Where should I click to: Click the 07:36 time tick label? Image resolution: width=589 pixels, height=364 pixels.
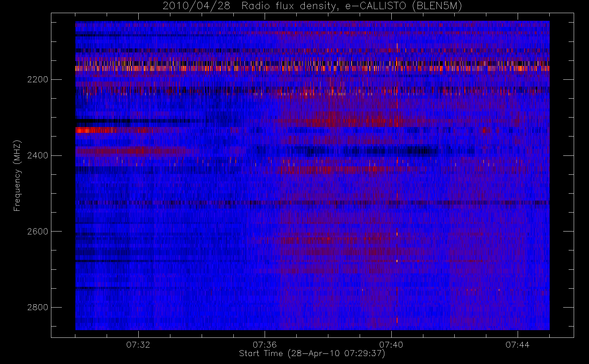click(x=265, y=345)
